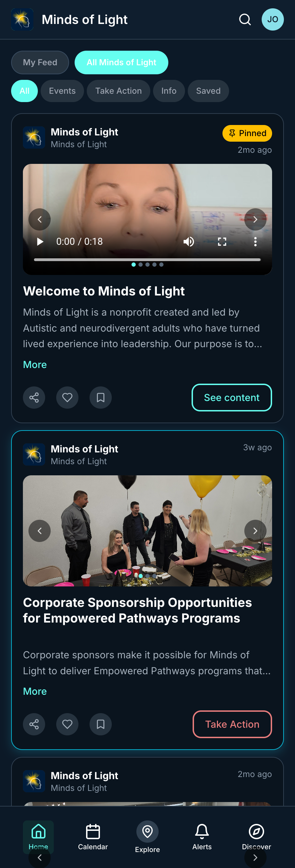Save the Corporate Sponsorship post with bookmark
Viewport: 295px width, 868px height.
(x=101, y=724)
